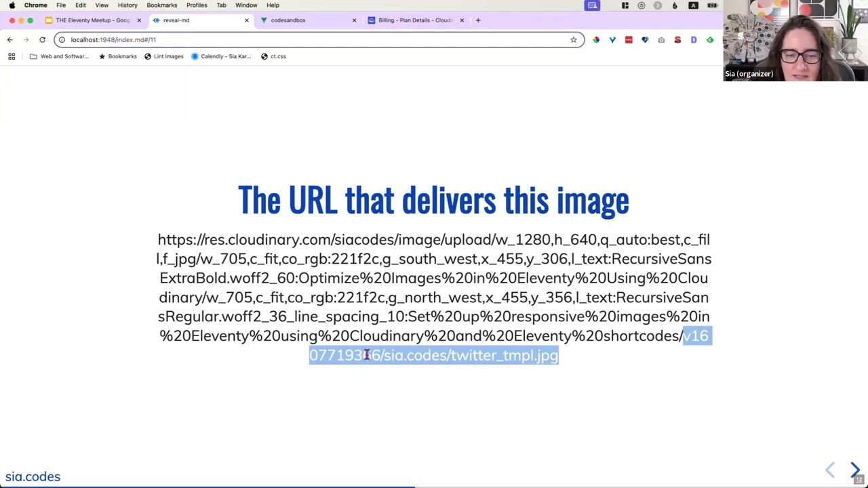The width and height of the screenshot is (868, 488).
Task: Click the flame-shaped menu bar icon
Action: coord(675,5)
